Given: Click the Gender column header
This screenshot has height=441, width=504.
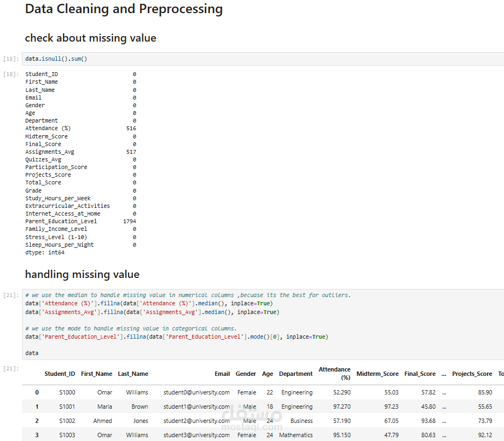Looking at the screenshot, I should click(x=246, y=374).
